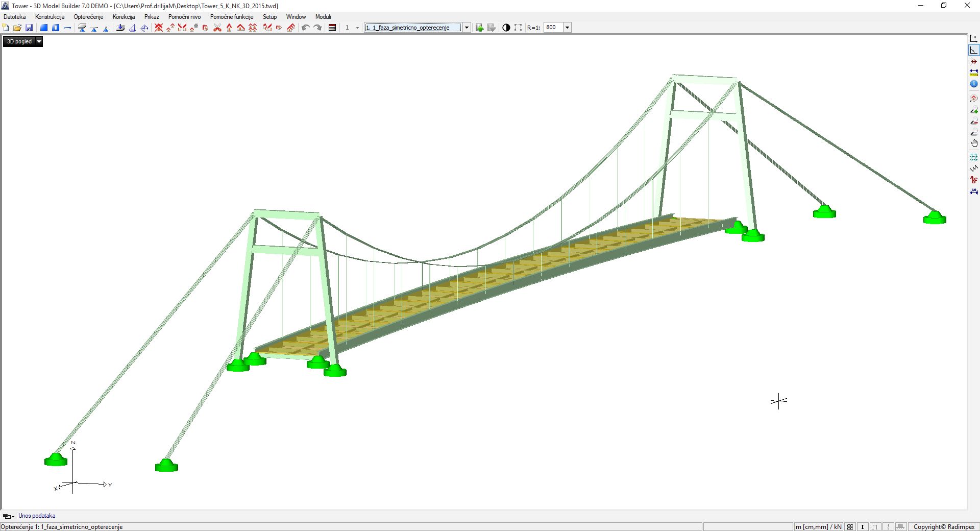The image size is (980, 531).
Task: Open the Konstrukcija menu
Action: [x=50, y=17]
